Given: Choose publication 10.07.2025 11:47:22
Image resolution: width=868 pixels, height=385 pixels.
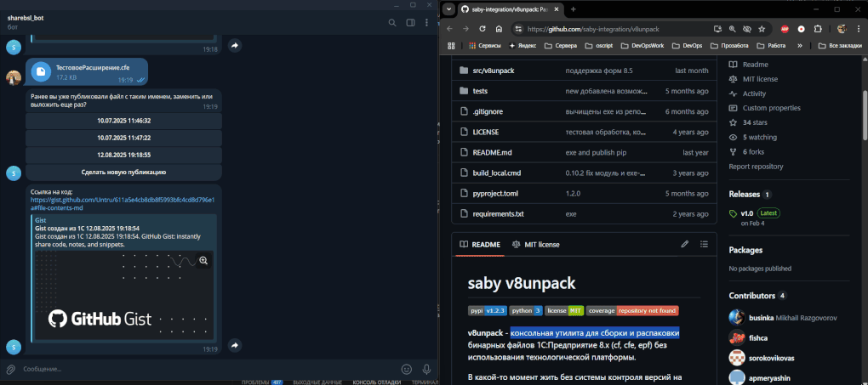Looking at the screenshot, I should coord(124,138).
